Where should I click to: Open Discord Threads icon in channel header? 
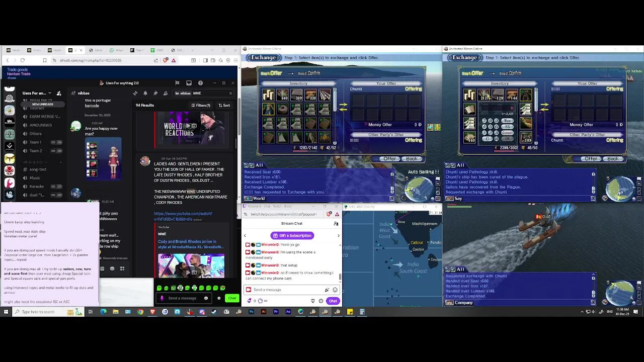click(x=135, y=93)
